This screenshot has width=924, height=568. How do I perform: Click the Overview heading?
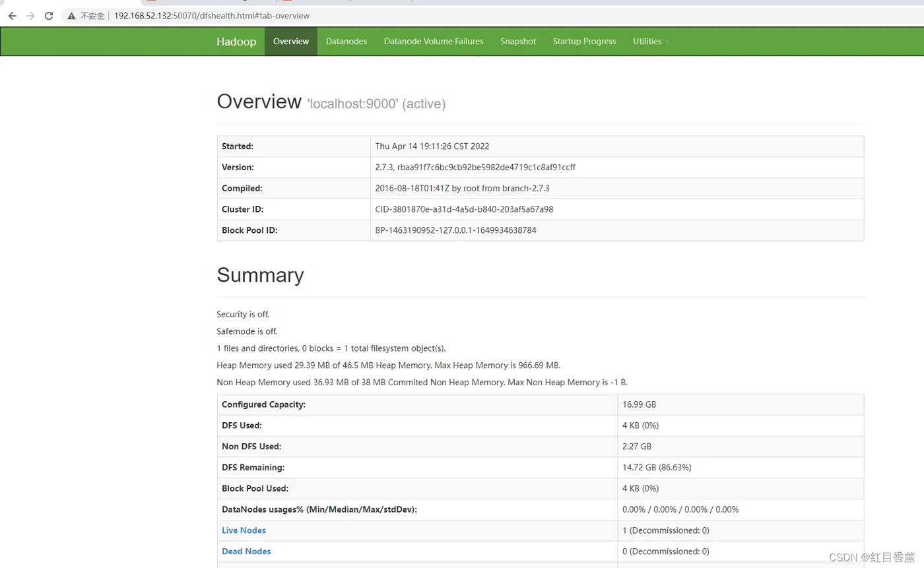259,102
